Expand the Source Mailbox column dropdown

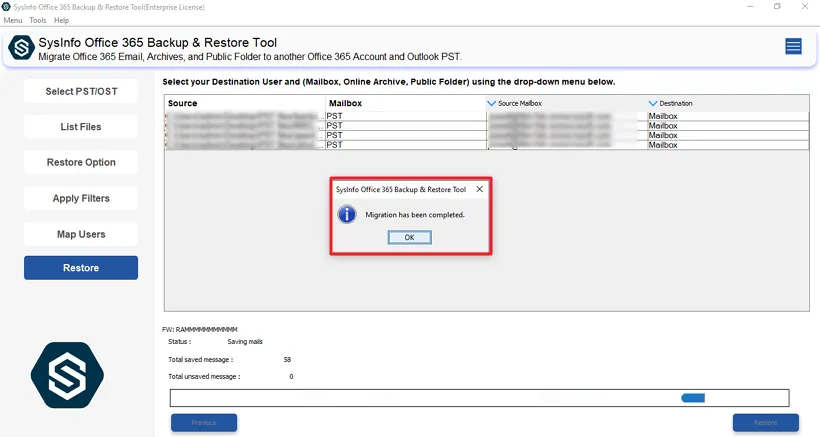(491, 104)
